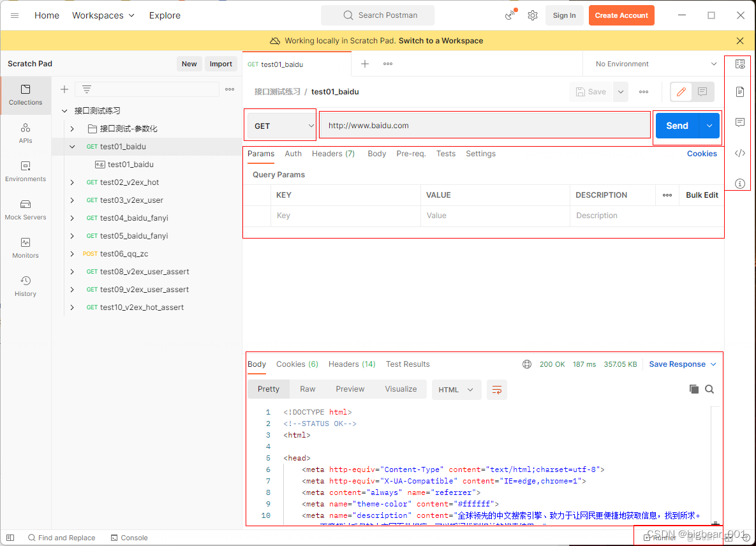Image resolution: width=756 pixels, height=546 pixels.
Task: Click the satellite sync status icon
Action: click(x=510, y=15)
